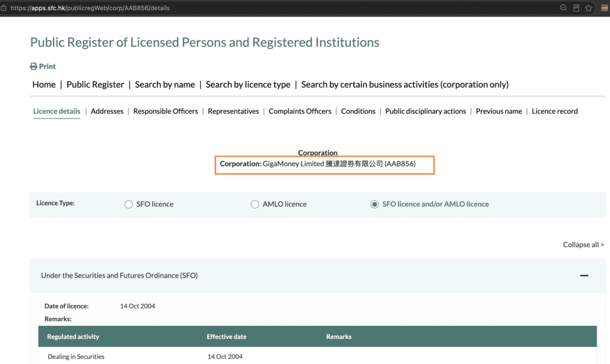Open the Licence details tab

pyautogui.click(x=57, y=111)
